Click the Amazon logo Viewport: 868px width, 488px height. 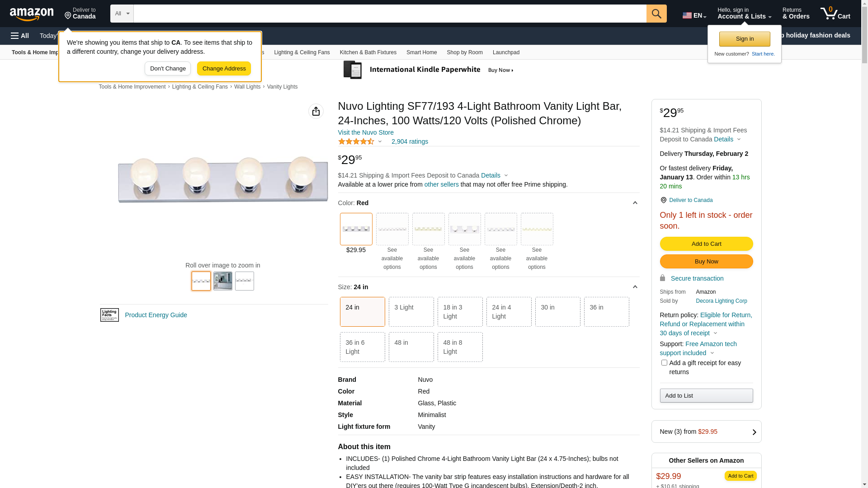pyautogui.click(x=32, y=14)
